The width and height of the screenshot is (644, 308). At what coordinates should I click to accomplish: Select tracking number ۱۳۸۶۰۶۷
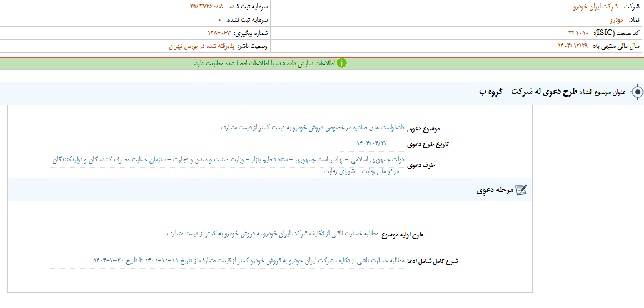pyautogui.click(x=219, y=33)
